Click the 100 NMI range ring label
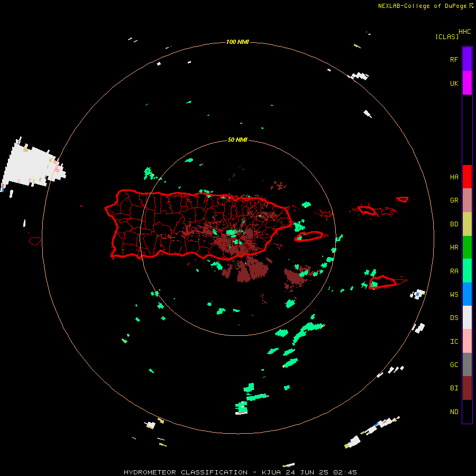Viewport: 476px width, 476px height. click(x=237, y=42)
